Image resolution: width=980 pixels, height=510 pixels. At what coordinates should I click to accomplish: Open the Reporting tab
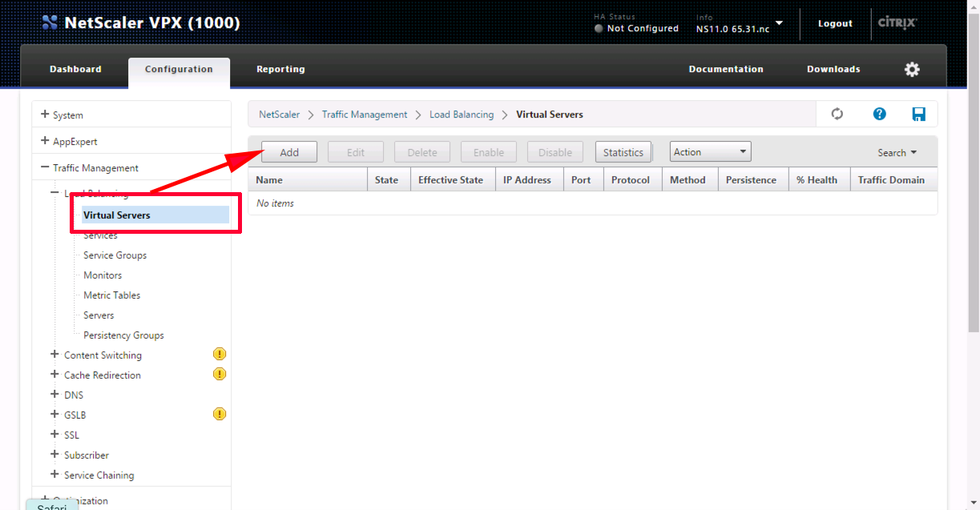coord(280,69)
